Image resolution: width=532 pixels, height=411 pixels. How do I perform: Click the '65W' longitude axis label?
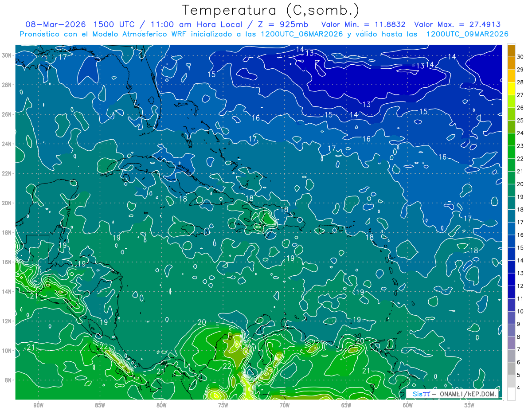[x=346, y=405]
